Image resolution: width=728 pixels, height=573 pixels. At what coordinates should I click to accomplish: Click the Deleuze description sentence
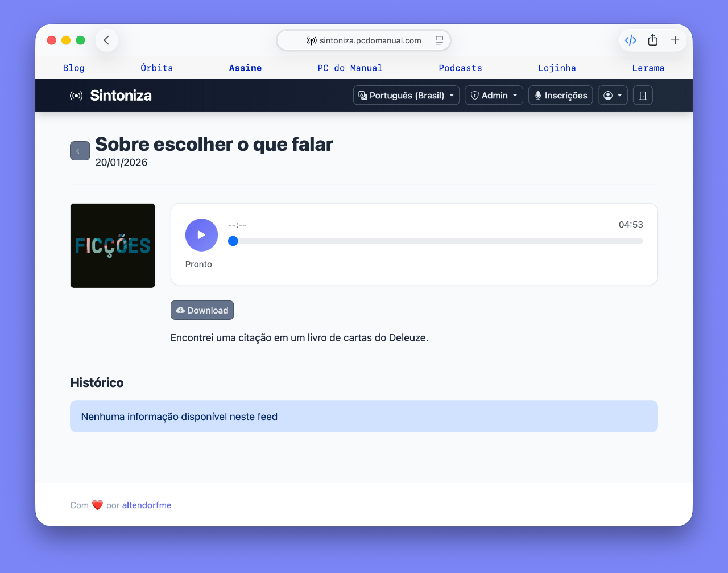click(300, 338)
